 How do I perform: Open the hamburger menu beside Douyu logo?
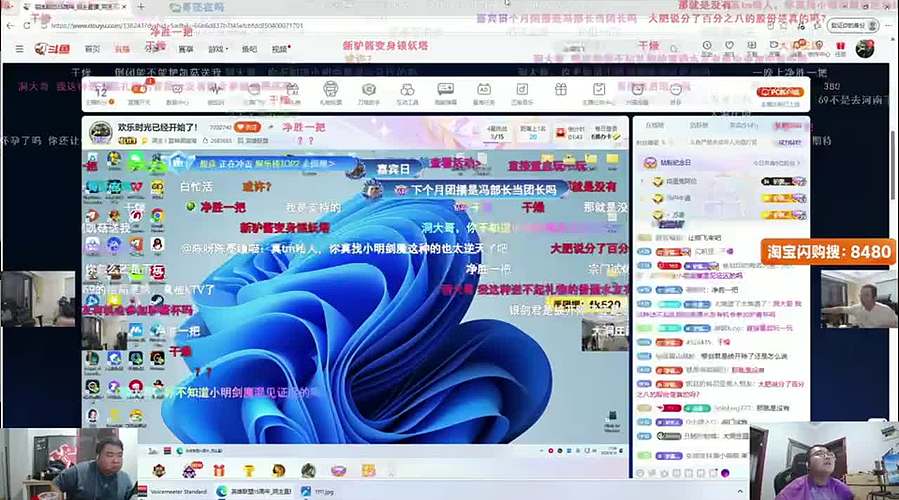pos(19,49)
